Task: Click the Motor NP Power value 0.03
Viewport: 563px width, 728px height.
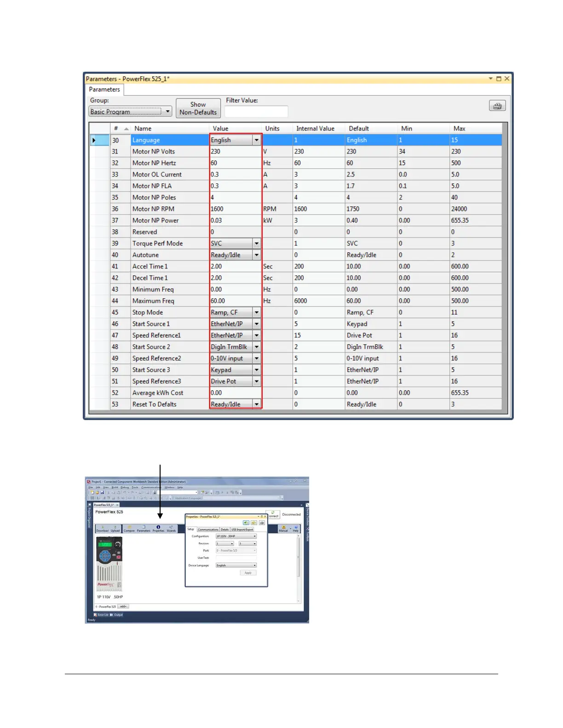Action: tap(236, 221)
